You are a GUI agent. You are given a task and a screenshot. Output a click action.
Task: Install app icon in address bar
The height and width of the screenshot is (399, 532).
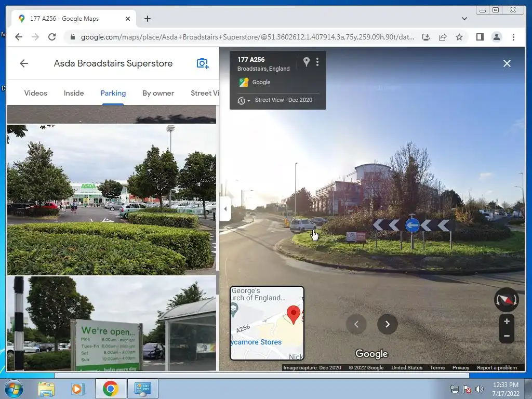tap(426, 37)
